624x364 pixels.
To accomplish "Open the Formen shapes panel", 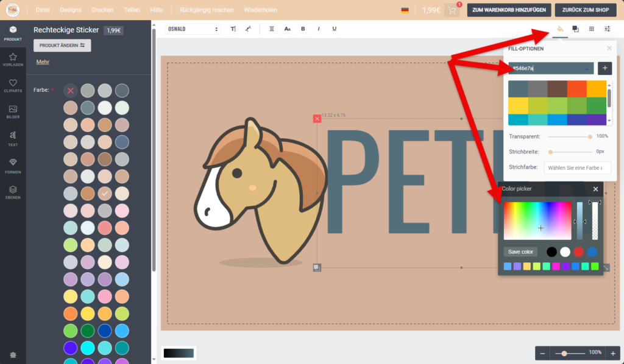I will (13, 165).
